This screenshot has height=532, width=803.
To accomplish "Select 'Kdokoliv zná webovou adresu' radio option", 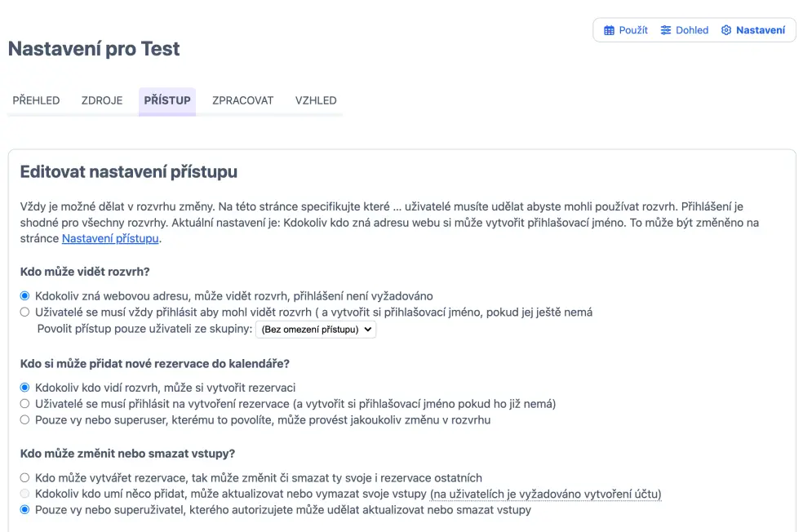I will 25,295.
